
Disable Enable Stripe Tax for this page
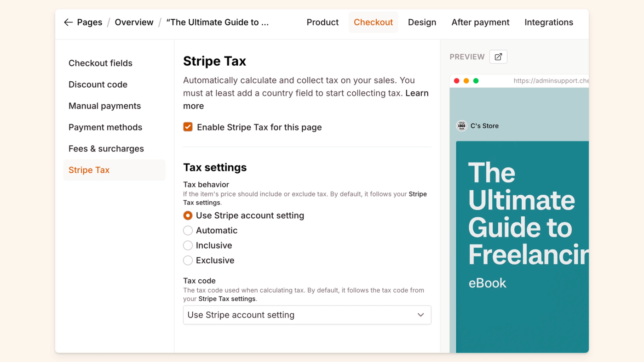pyautogui.click(x=188, y=127)
